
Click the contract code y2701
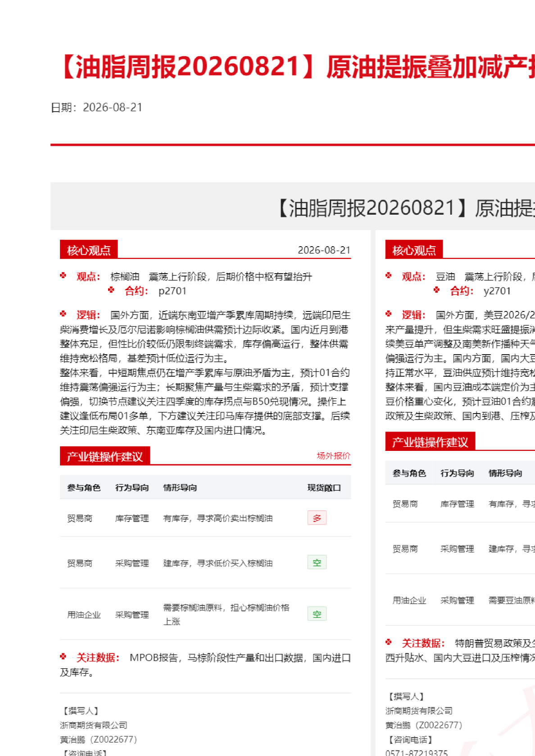[x=497, y=291]
